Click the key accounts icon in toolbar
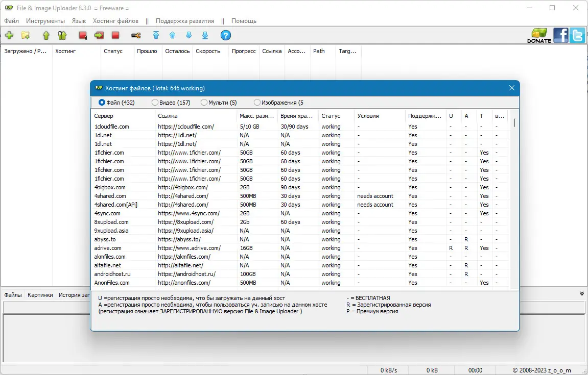Image resolution: width=588 pixels, height=375 pixels. pyautogui.click(x=135, y=35)
